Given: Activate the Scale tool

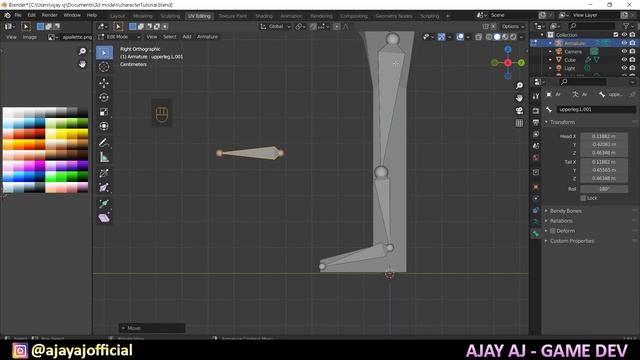Looking at the screenshot, I should [104, 111].
